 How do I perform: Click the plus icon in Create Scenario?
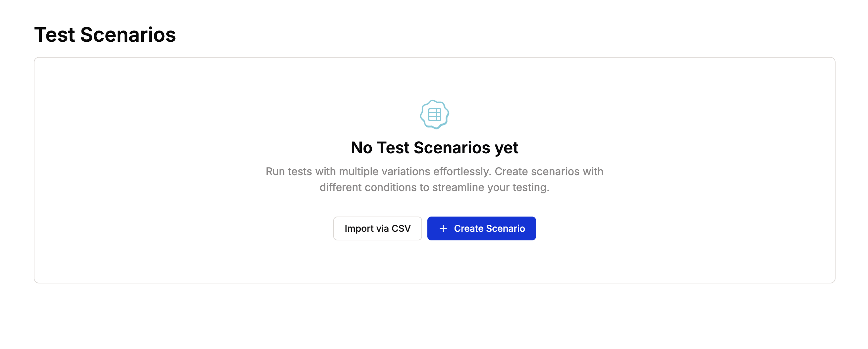click(443, 228)
